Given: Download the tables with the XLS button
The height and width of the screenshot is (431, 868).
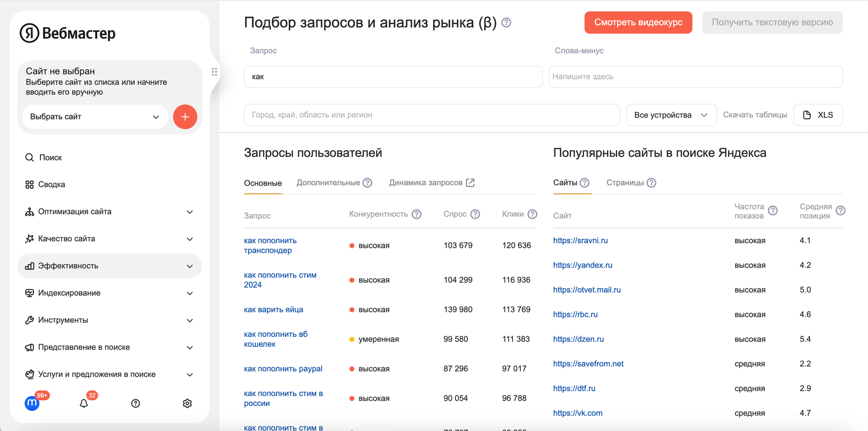Looking at the screenshot, I should [818, 115].
